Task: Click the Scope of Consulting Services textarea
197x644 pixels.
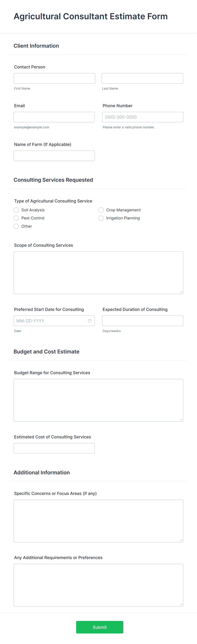Action: click(x=98, y=273)
